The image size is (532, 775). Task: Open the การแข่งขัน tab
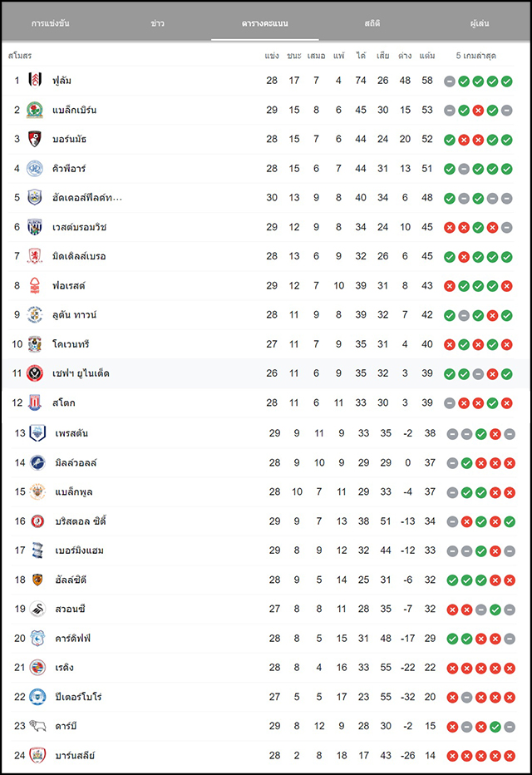pyautogui.click(x=51, y=23)
